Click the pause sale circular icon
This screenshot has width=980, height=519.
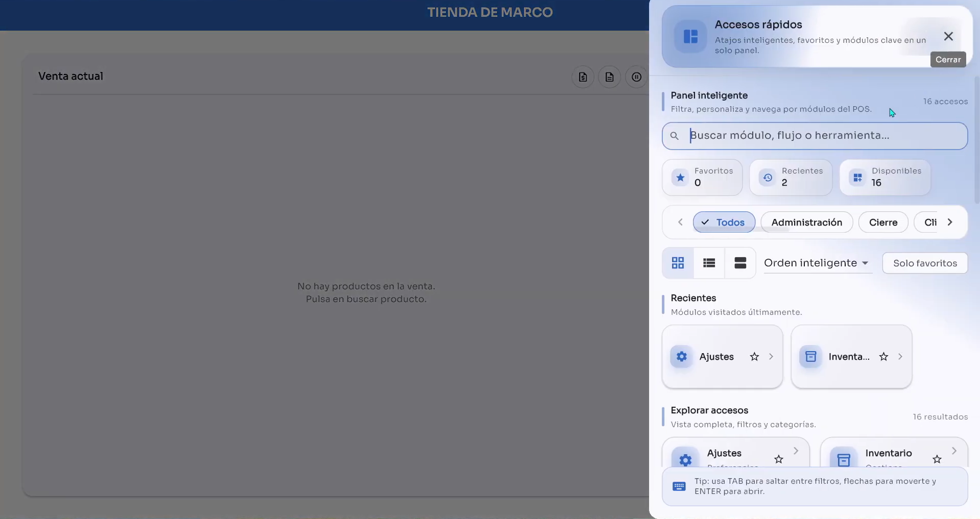click(636, 77)
